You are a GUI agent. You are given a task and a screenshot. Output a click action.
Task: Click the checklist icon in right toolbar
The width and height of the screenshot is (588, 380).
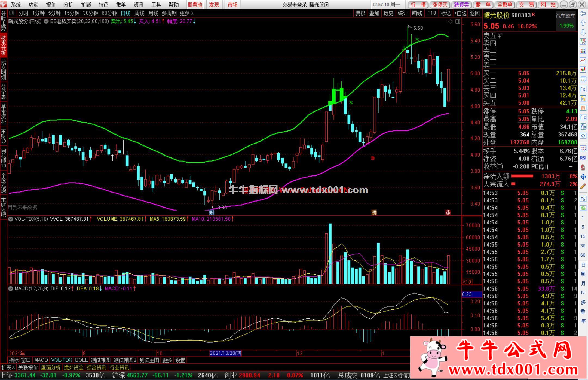[x=583, y=41]
